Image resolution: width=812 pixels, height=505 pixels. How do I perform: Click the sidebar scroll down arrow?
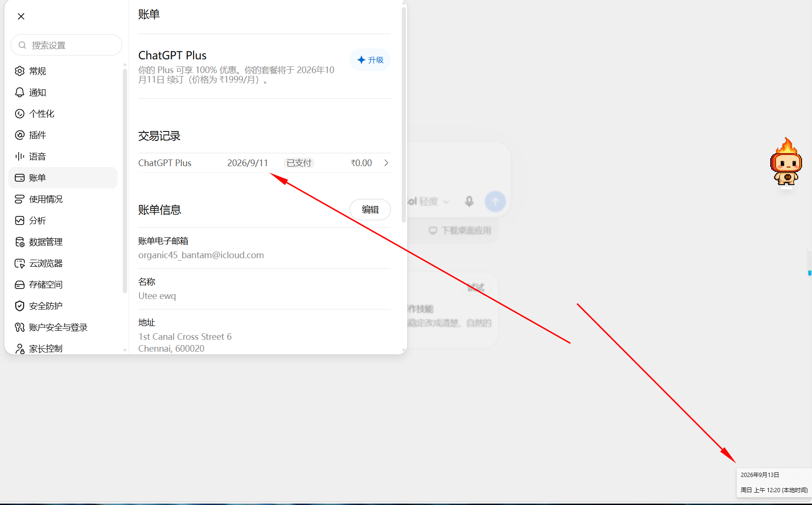(125, 350)
